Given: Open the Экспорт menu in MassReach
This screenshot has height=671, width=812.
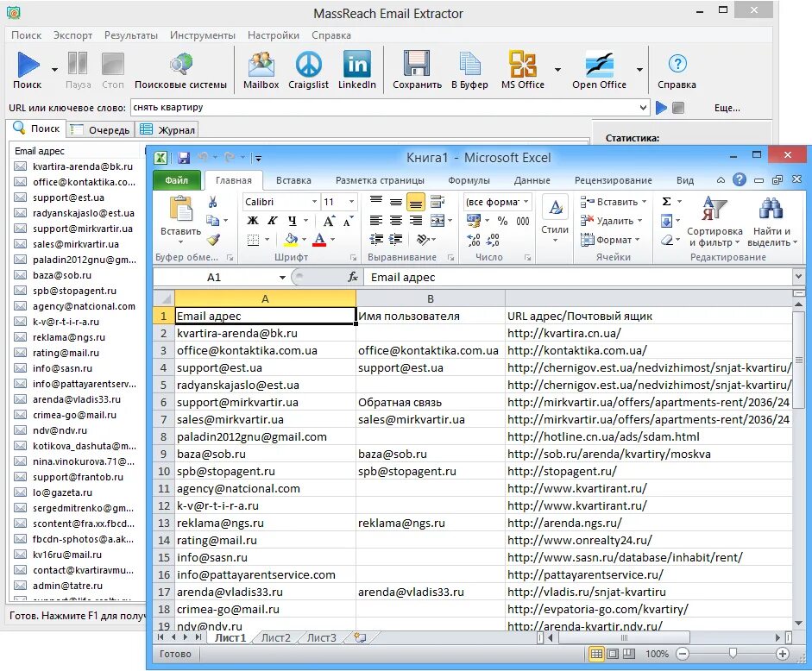Looking at the screenshot, I should (73, 35).
